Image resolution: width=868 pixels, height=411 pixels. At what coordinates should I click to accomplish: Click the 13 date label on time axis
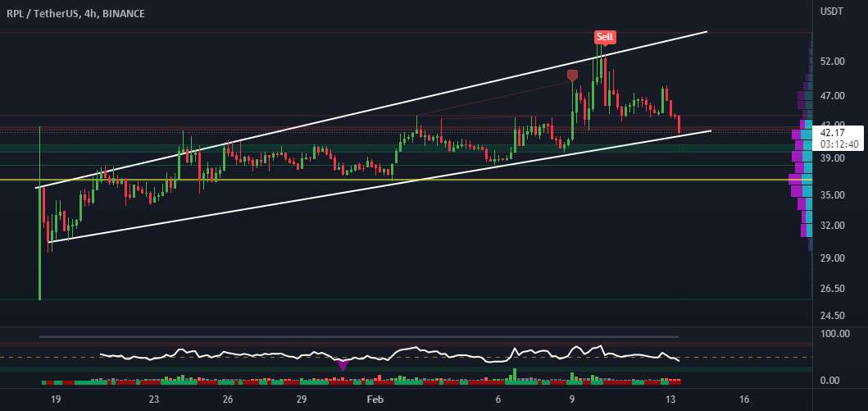[x=671, y=399]
